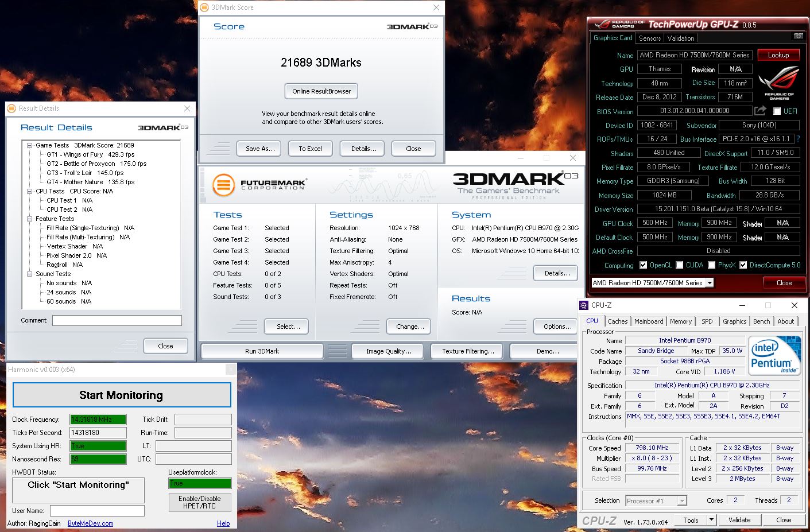Click Save As in the 3DMark Score window
The width and height of the screenshot is (810, 532).
tap(260, 149)
